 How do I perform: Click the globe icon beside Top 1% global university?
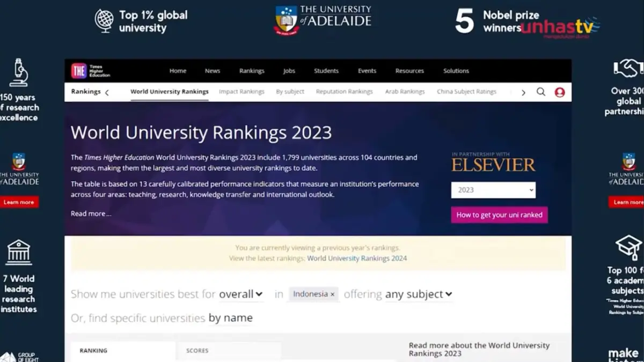pos(104,21)
